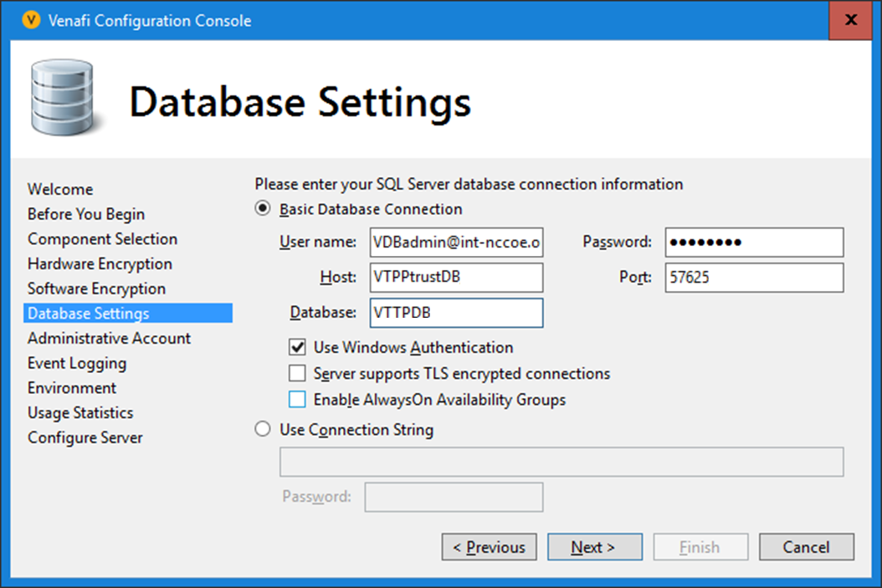Image resolution: width=882 pixels, height=588 pixels.
Task: Click the database cylinder icon in header
Action: click(62, 96)
